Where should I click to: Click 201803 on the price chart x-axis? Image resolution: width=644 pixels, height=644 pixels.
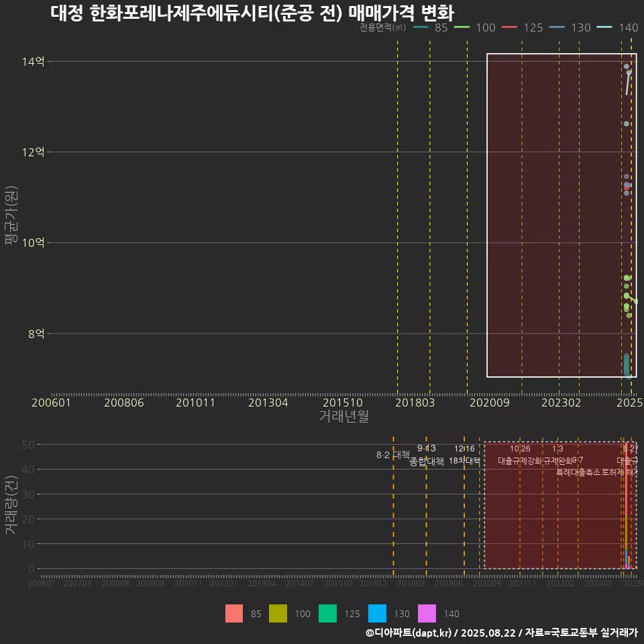pos(415,402)
